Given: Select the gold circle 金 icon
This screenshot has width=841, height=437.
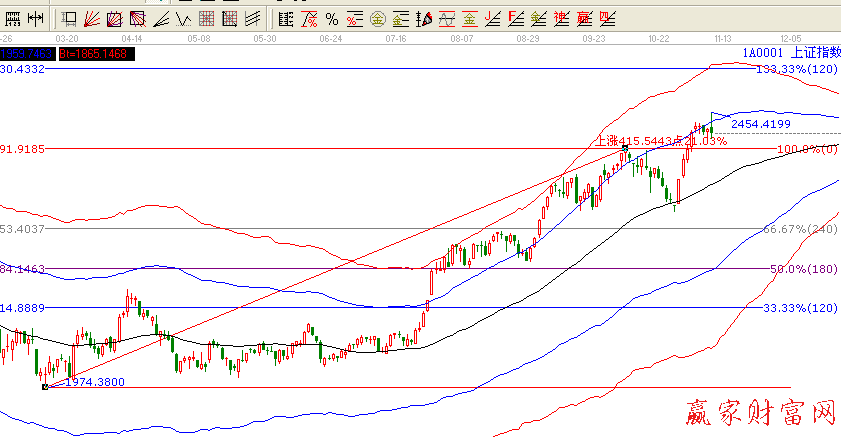Looking at the screenshot, I should 378,18.
